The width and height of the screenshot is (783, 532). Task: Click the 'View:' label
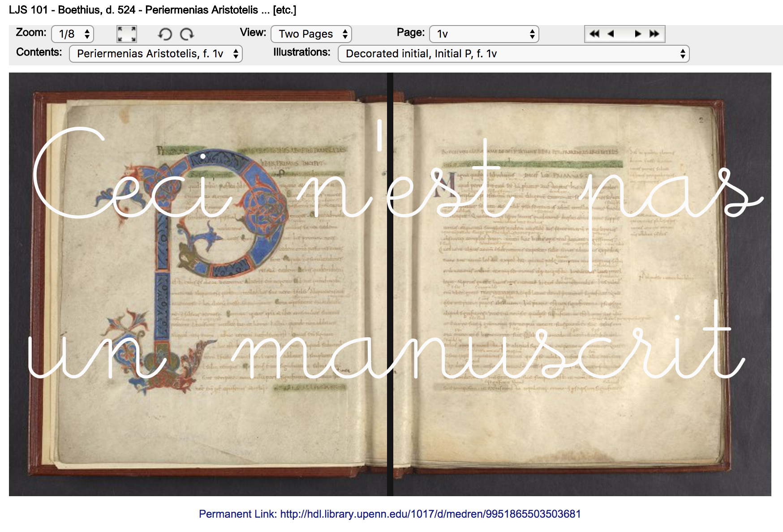pos(253,33)
